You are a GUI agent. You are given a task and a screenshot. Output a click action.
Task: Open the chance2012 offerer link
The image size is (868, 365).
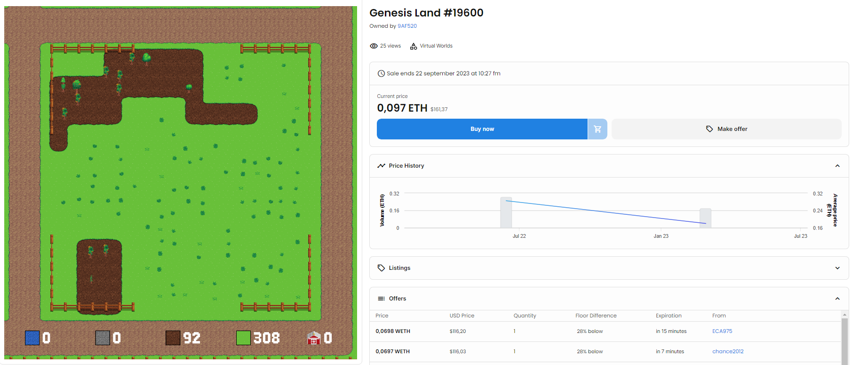(727, 351)
